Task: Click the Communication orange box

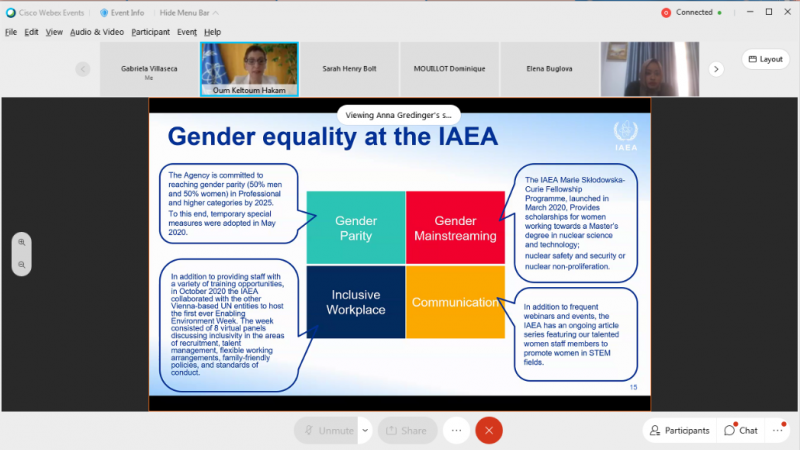Action: pyautogui.click(x=455, y=302)
